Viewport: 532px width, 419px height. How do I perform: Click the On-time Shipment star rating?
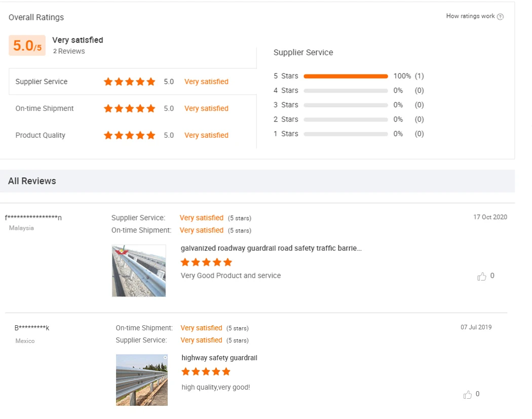[129, 108]
